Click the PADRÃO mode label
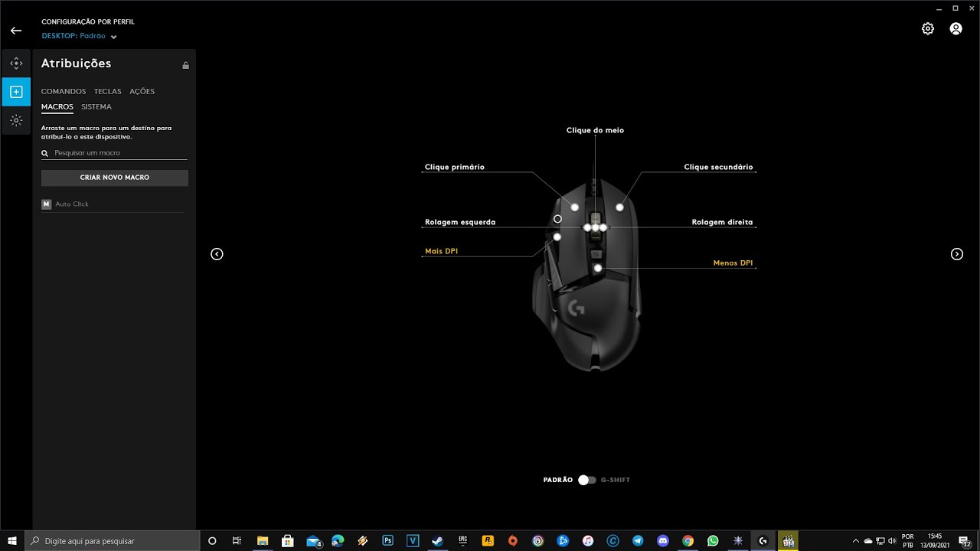980x551 pixels. point(558,480)
